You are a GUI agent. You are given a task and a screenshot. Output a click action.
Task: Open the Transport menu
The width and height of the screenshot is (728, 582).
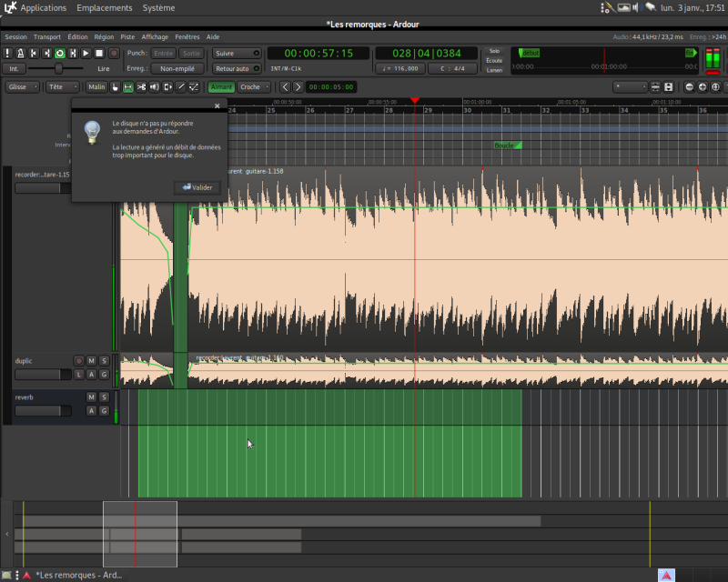coord(46,37)
